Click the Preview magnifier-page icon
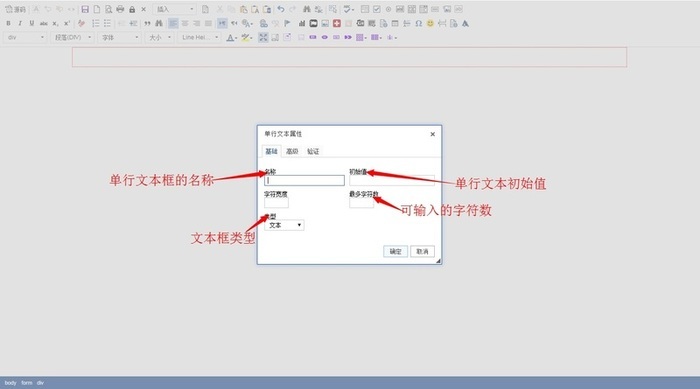This screenshot has width=700, height=389. [108, 9]
